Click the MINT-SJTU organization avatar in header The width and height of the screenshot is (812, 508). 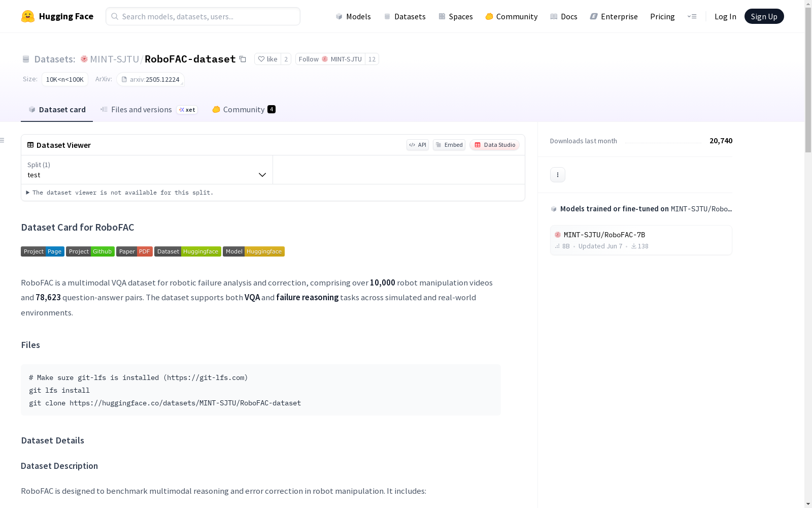tap(84, 59)
